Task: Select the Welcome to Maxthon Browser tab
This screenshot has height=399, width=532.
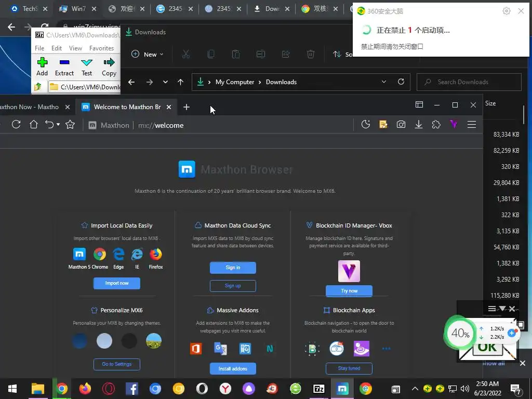Action: click(126, 107)
